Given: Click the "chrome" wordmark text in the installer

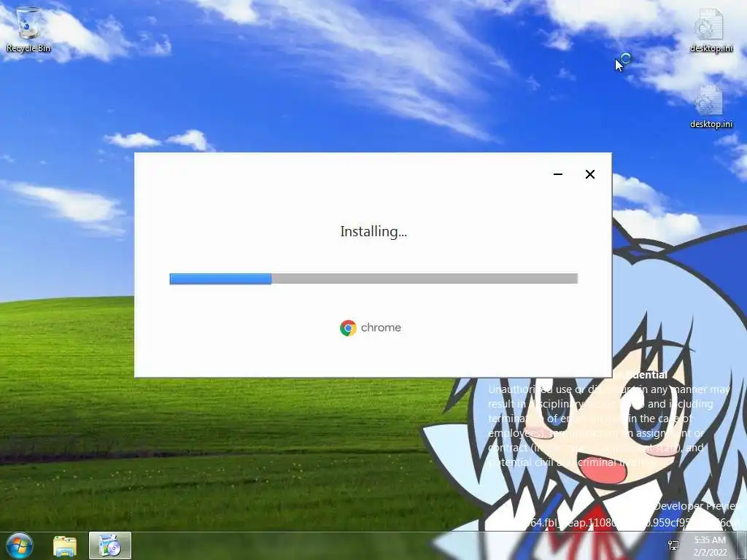Looking at the screenshot, I should 381,327.
